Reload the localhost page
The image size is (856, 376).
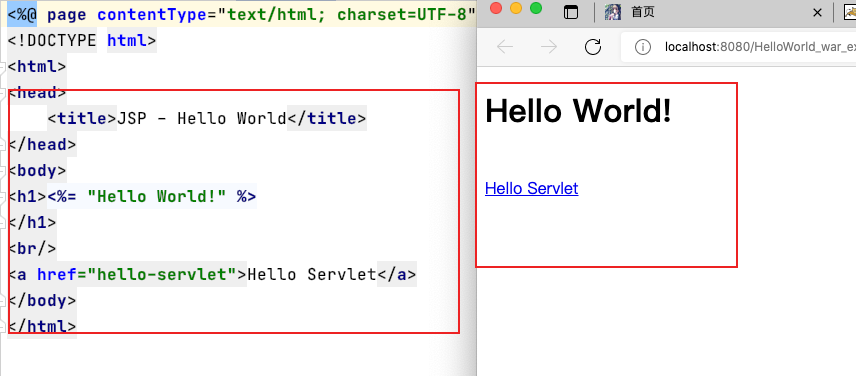(x=593, y=47)
